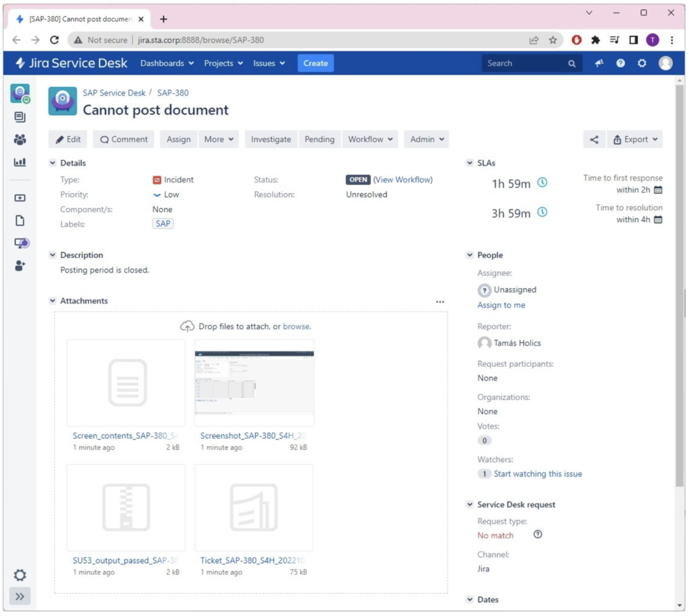
Task: Click the feedback megaphone icon in header
Action: (x=599, y=63)
